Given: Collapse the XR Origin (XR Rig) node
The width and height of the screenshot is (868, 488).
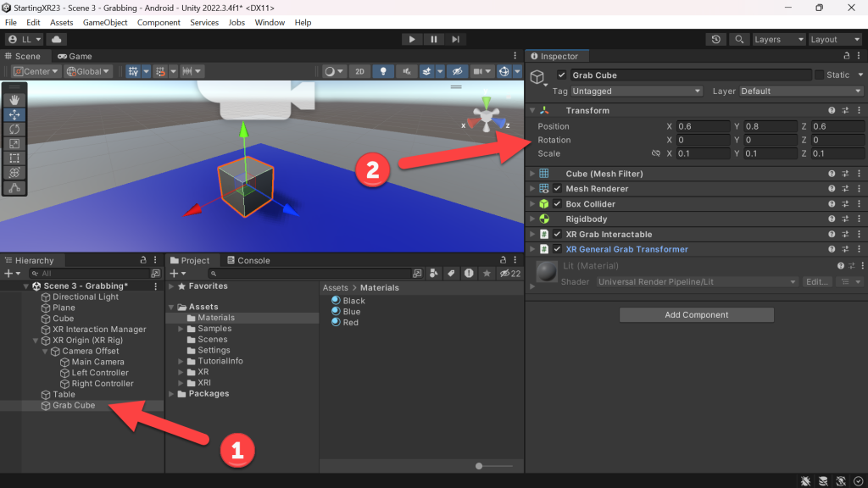Looking at the screenshot, I should (x=36, y=341).
